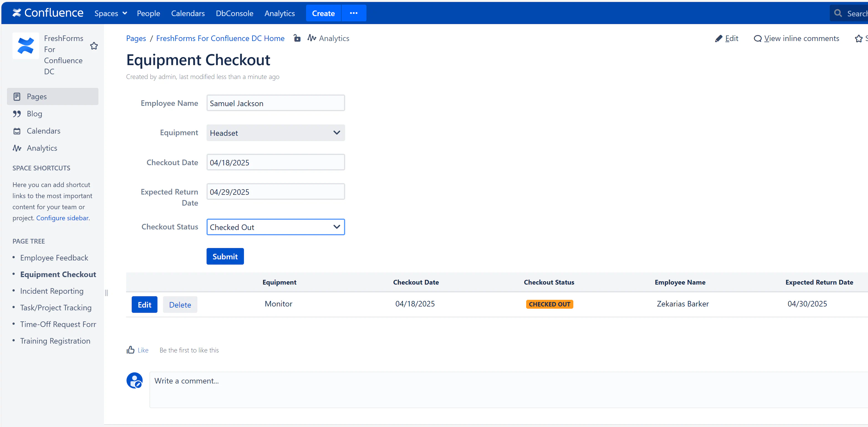This screenshot has height=427, width=868.
Task: Open DbConsole in top navigation
Action: pyautogui.click(x=234, y=13)
